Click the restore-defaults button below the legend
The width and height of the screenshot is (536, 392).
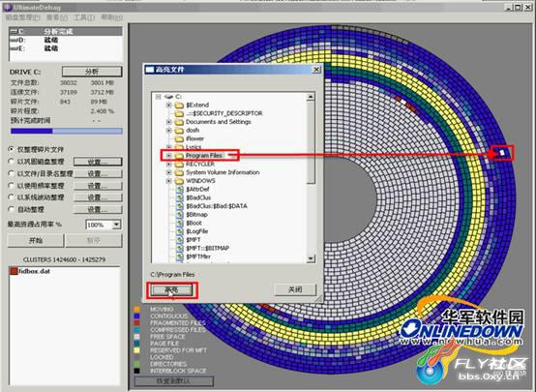pyautogui.click(x=174, y=380)
